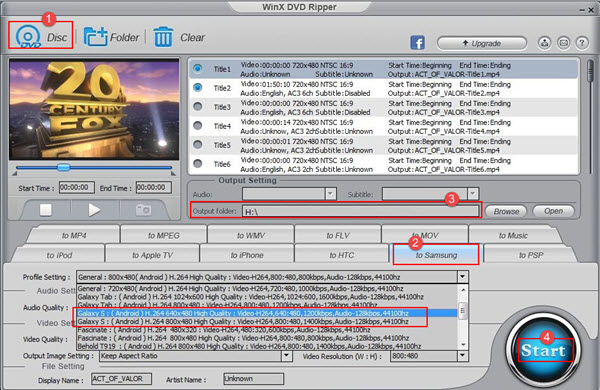Click the share upload icon beside Upgrade
Viewport: 600px width, 390px height.
pyautogui.click(x=544, y=43)
